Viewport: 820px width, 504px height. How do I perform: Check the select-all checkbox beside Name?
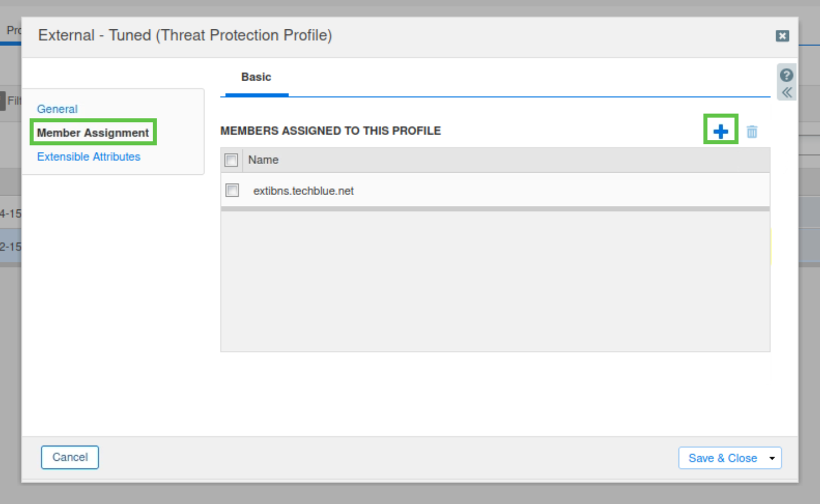pyautogui.click(x=231, y=160)
